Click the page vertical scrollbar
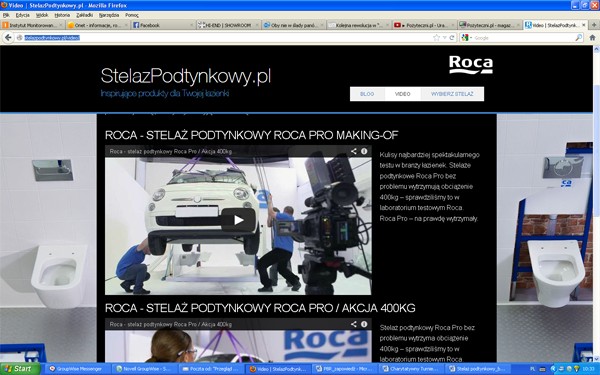 596,204
